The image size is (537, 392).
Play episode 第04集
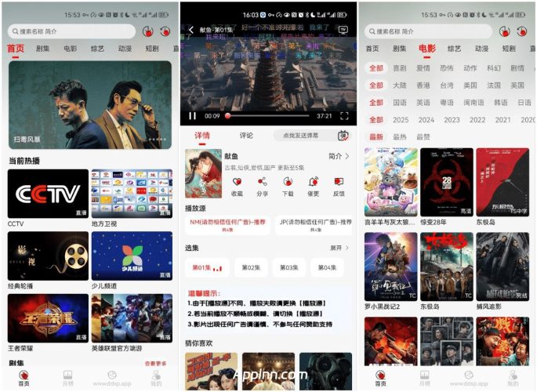327,267
